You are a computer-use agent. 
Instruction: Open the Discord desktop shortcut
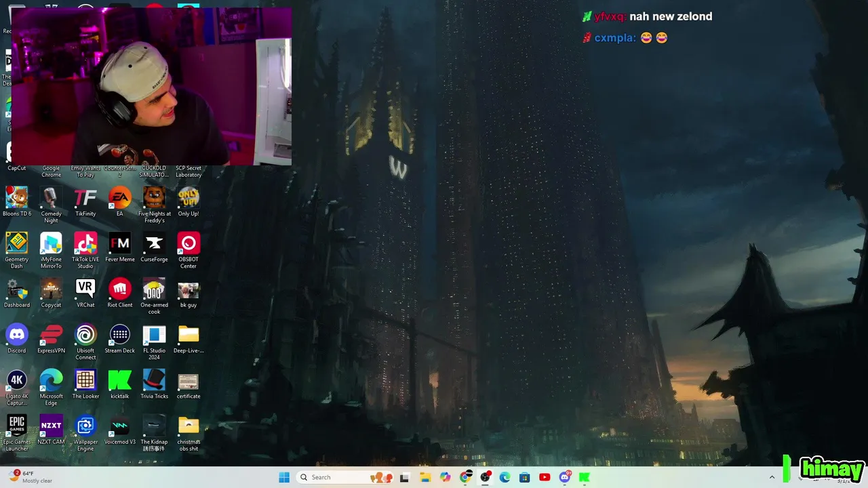[x=17, y=339]
